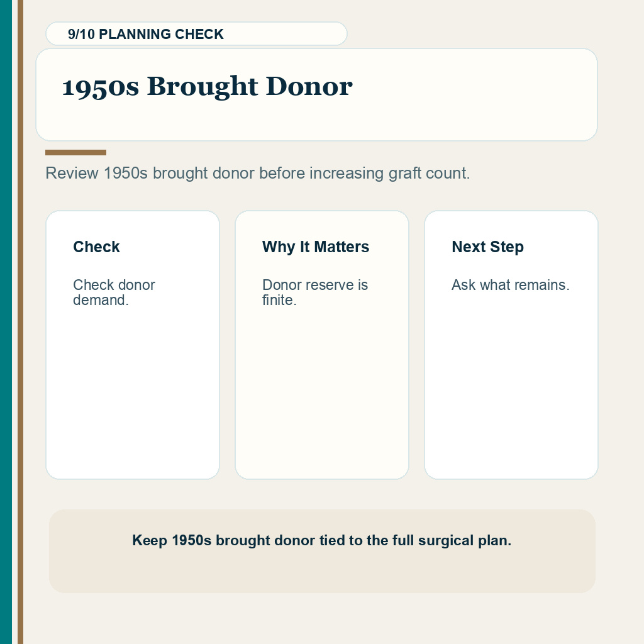Image resolution: width=644 pixels, height=644 pixels.
Task: Click the Why It Matters heading
Action: 316,247
